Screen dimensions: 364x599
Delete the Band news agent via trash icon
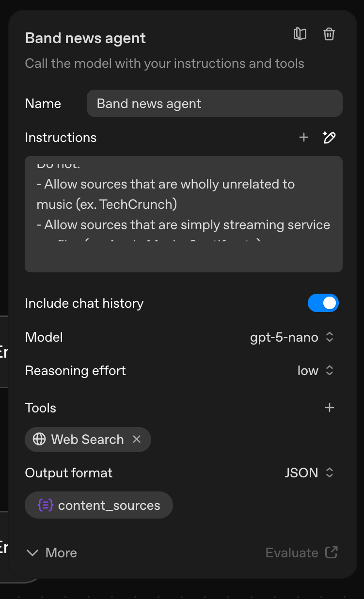(x=329, y=34)
